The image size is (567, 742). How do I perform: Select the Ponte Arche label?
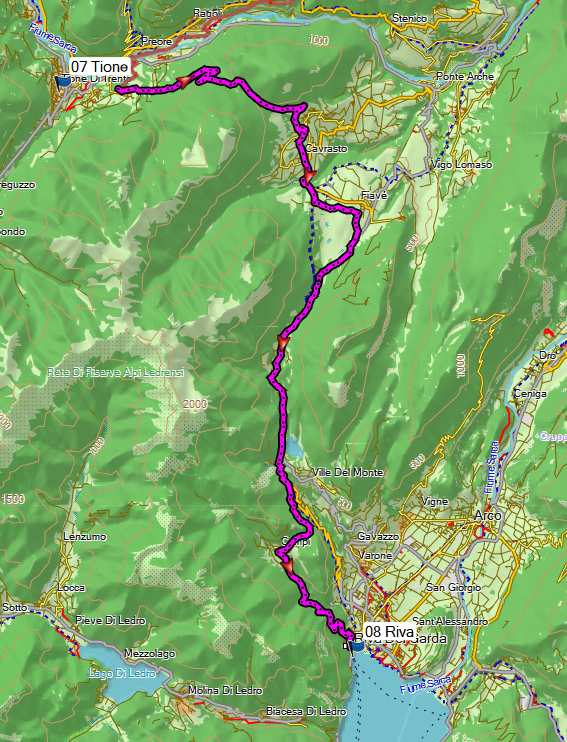pos(465,76)
